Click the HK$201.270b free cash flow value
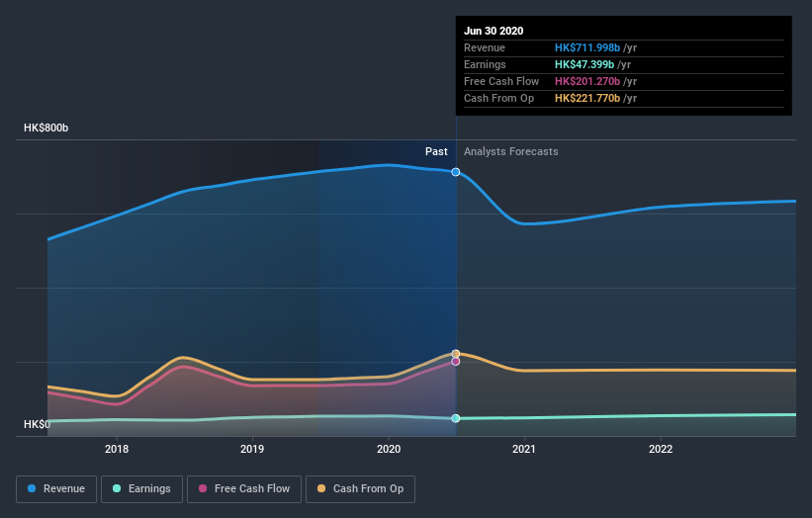812x518 pixels. click(x=587, y=81)
